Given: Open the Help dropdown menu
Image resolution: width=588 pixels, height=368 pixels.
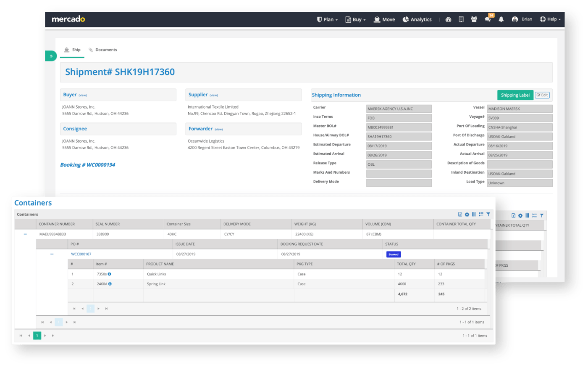Looking at the screenshot, I should 550,19.
